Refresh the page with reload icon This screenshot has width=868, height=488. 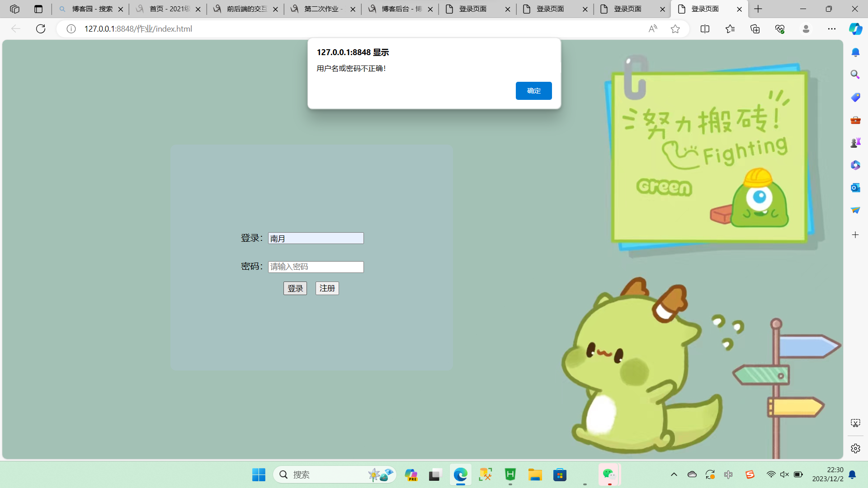[41, 29]
